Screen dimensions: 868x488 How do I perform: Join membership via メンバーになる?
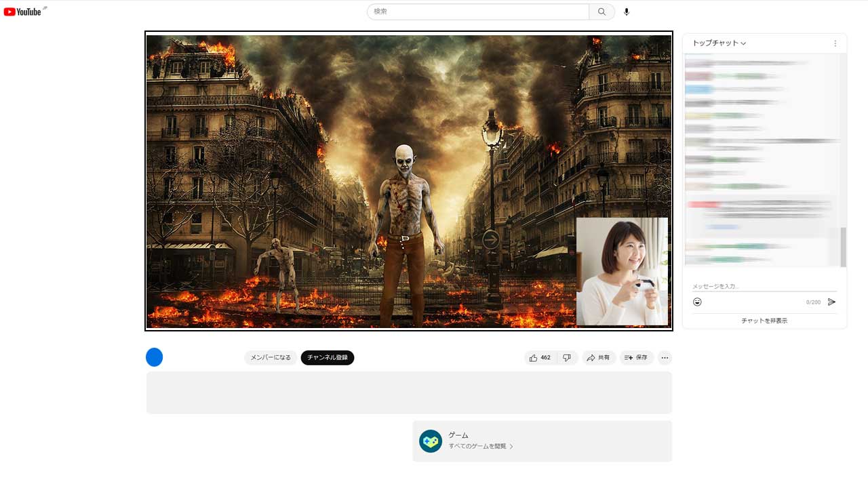(x=270, y=357)
